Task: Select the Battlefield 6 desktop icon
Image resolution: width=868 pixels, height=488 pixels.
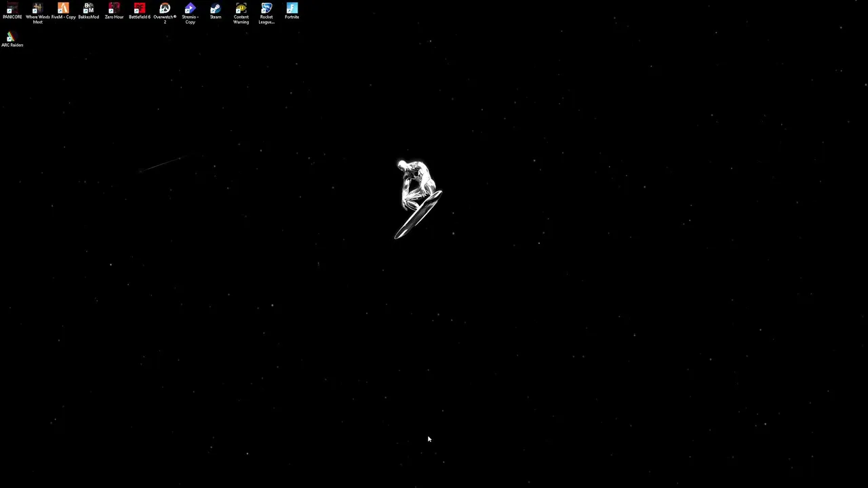Action: coord(139,11)
